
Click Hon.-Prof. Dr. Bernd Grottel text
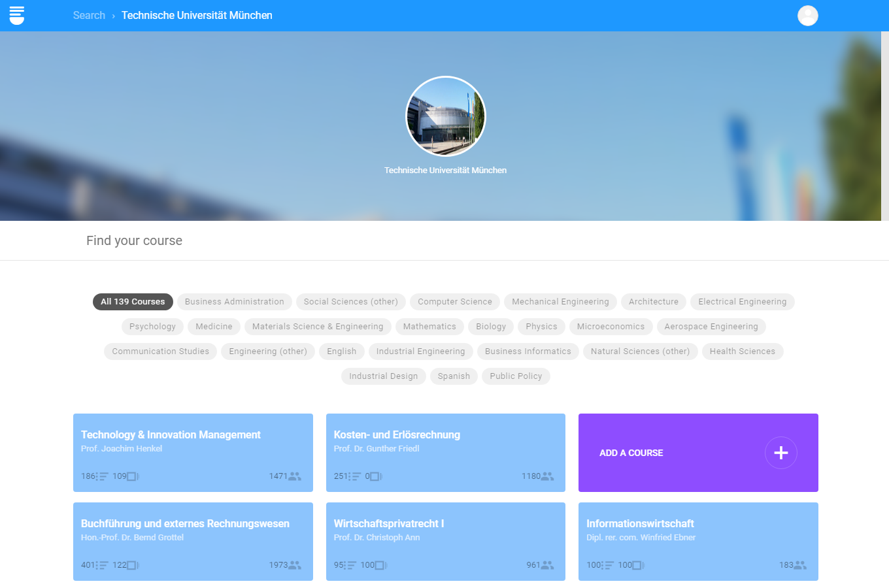[132, 538]
